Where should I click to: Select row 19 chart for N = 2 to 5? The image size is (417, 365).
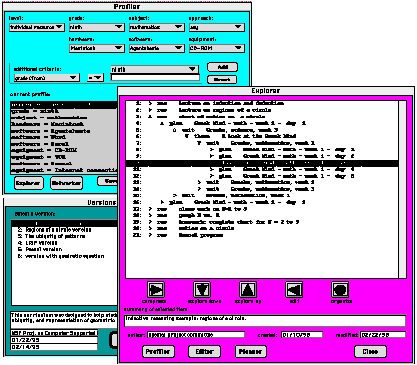coord(262,222)
